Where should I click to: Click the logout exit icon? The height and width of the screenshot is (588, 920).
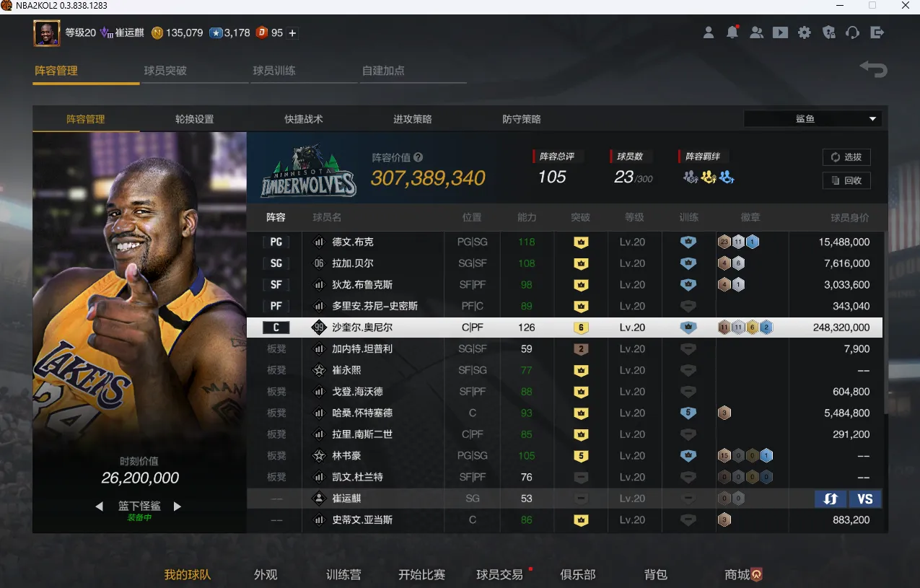click(877, 32)
